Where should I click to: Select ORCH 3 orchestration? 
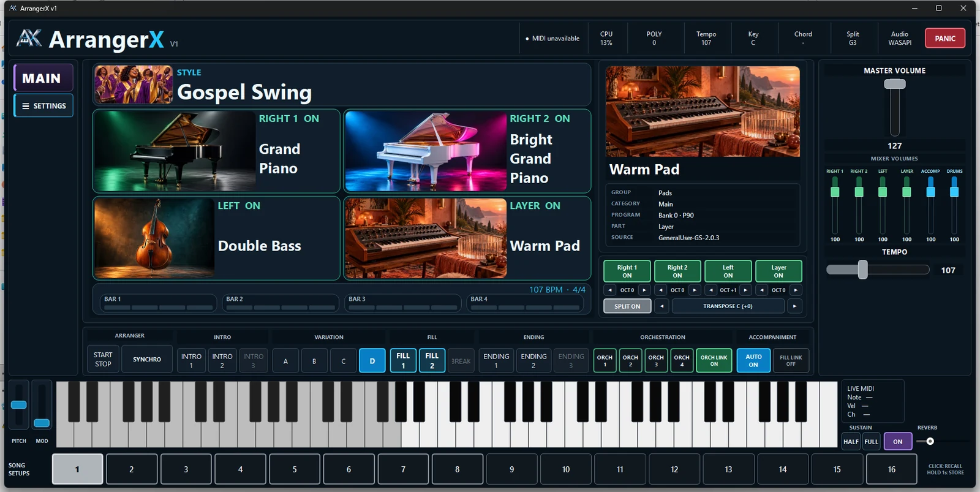pos(656,360)
